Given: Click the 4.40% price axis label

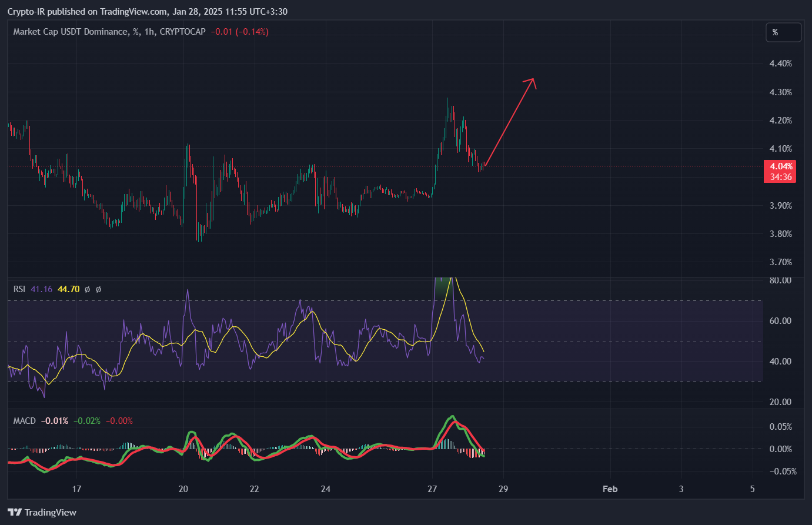Looking at the screenshot, I should point(781,63).
